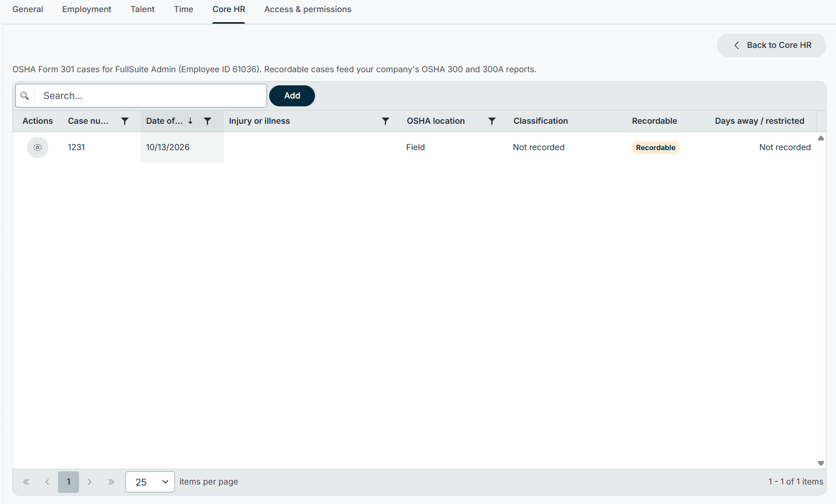Image resolution: width=836 pixels, height=504 pixels.
Task: Go to the previous page of results
Action: 47,482
